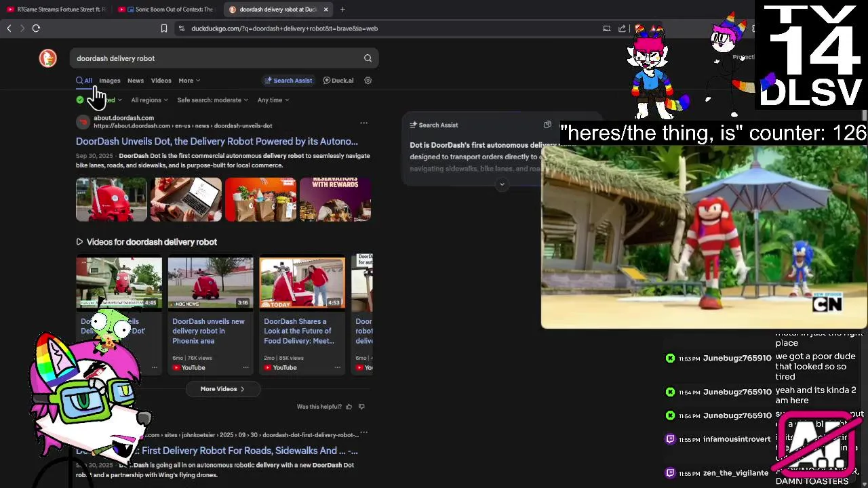
Task: Play the NBC News 3:16 video thumbnail
Action: tap(210, 282)
